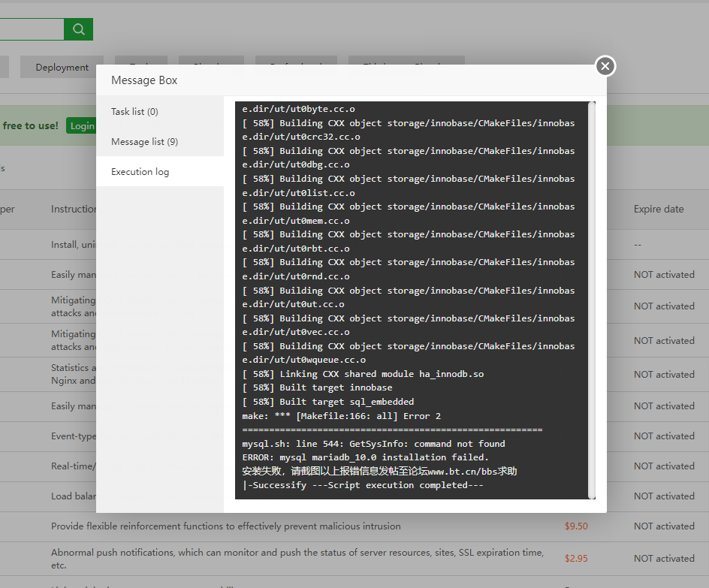709x588 pixels.
Task: Click inside the search input field
Action: [x=30, y=29]
